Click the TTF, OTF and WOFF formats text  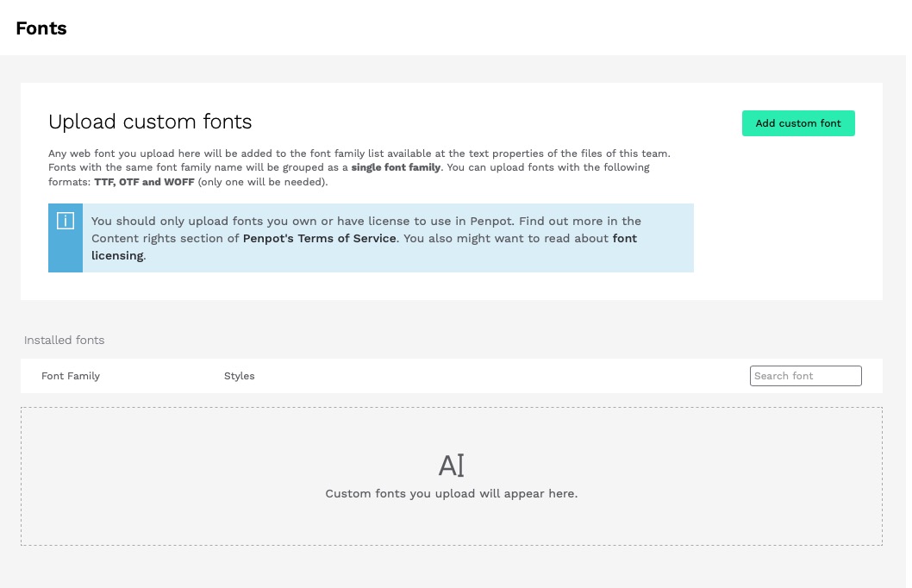145,182
